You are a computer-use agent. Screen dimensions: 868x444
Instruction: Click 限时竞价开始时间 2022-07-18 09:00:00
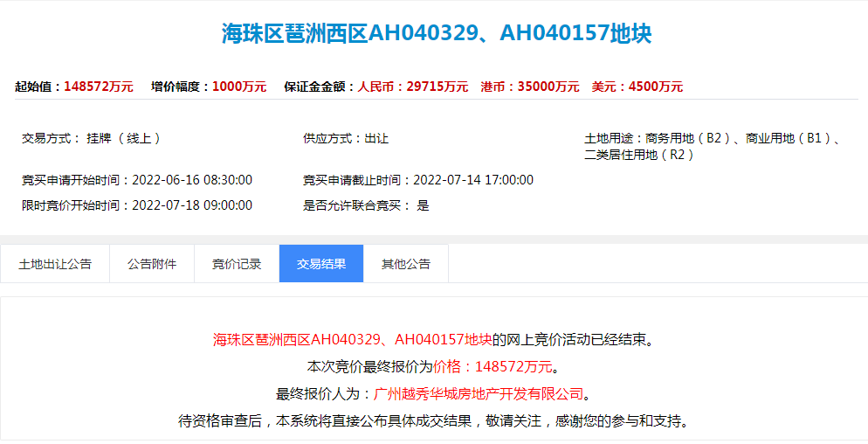pos(137,205)
